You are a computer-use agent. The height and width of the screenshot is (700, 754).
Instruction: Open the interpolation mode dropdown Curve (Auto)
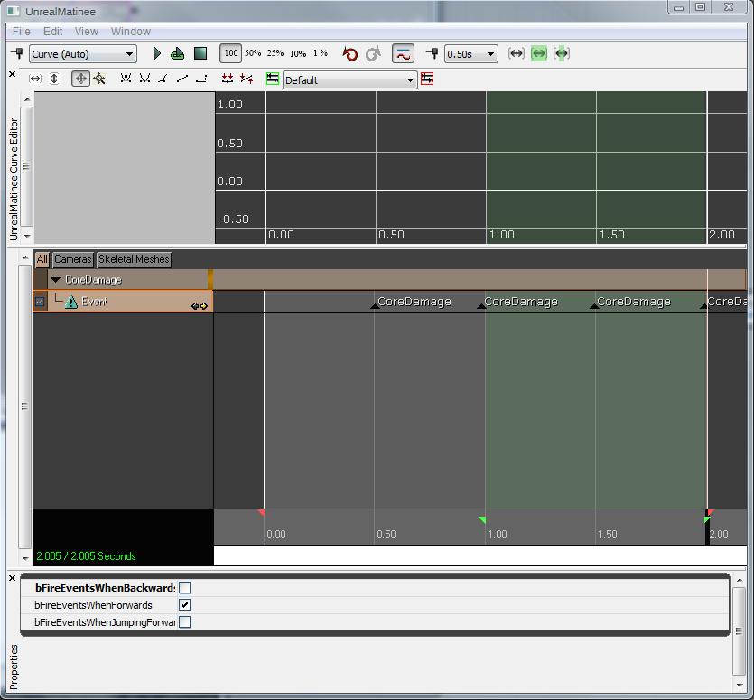tap(83, 54)
